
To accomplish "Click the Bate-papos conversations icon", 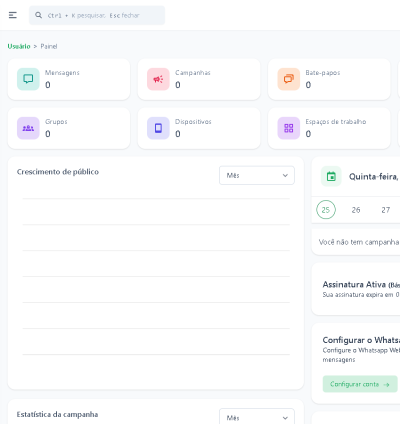I will [289, 79].
